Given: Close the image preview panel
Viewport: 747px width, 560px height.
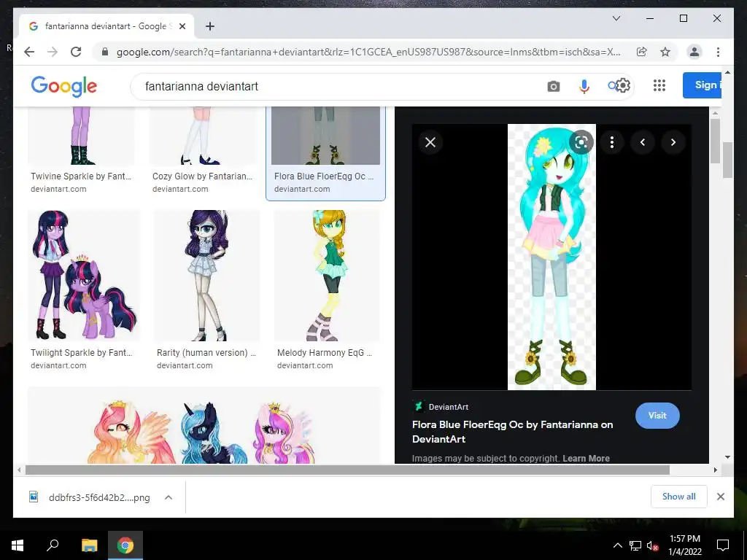Looking at the screenshot, I should (430, 142).
